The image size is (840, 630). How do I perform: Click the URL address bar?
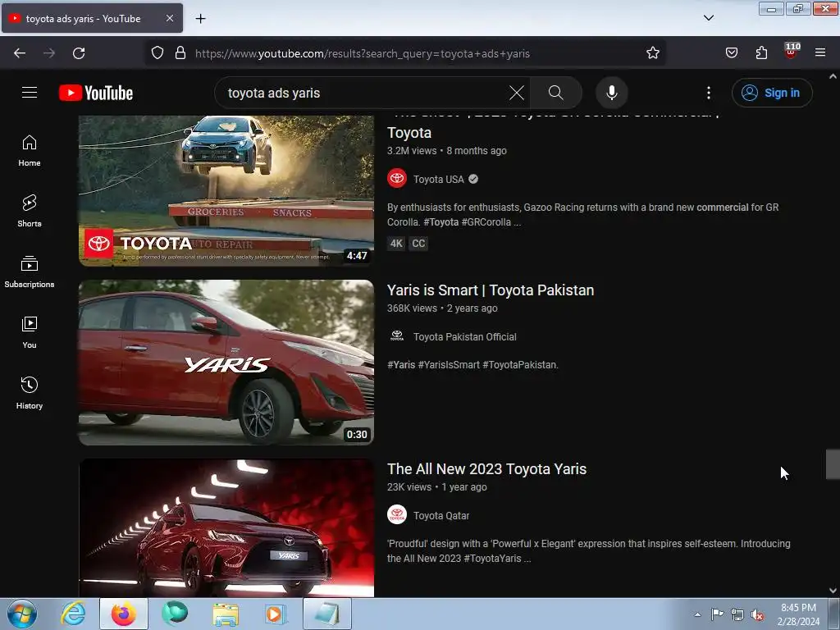pyautogui.click(x=404, y=53)
